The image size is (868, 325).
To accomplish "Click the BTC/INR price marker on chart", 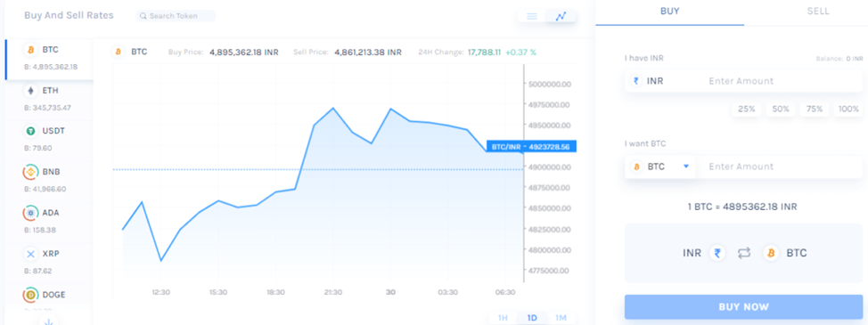I will pyautogui.click(x=531, y=146).
